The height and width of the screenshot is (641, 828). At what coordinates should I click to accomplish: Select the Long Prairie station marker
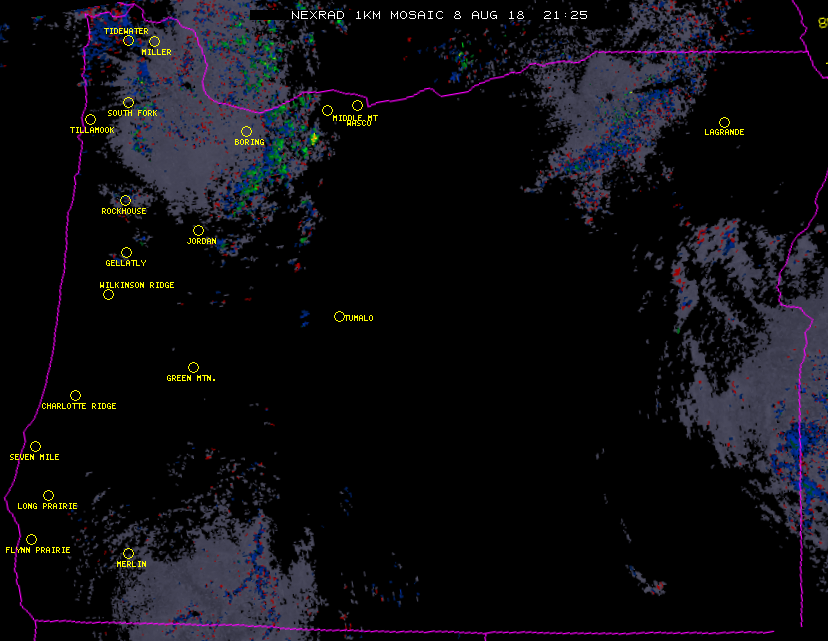tap(48, 496)
